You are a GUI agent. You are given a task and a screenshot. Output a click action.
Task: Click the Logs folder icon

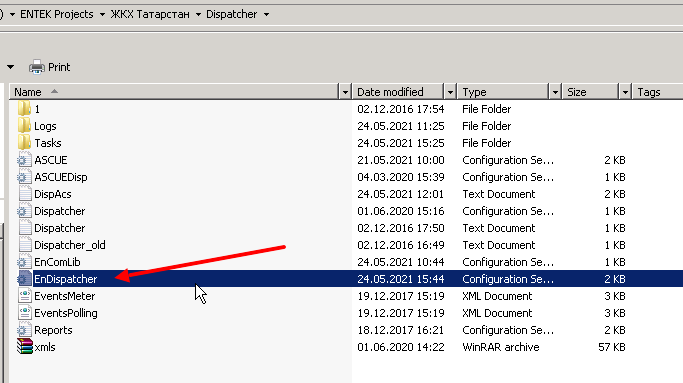(24, 126)
